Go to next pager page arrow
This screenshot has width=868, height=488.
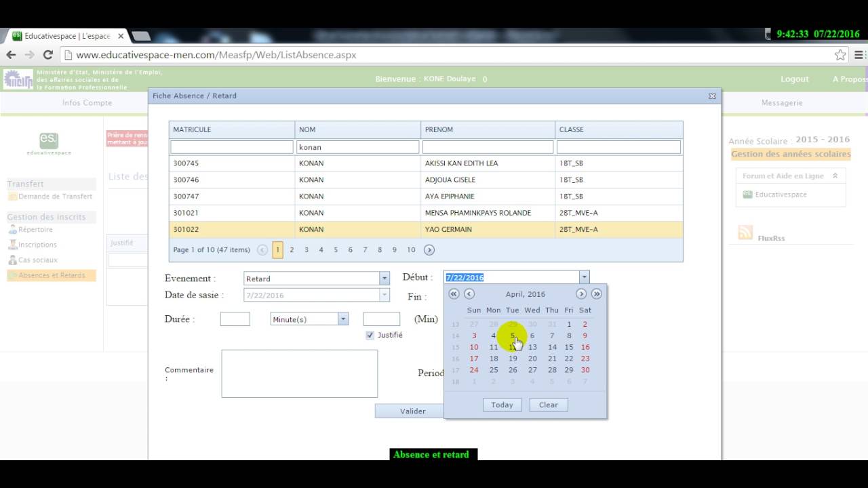pos(429,250)
